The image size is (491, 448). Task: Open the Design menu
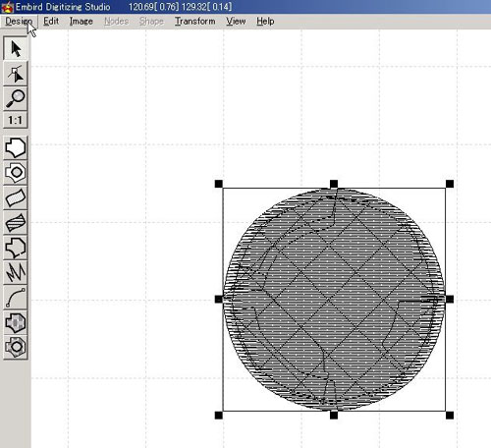click(19, 22)
